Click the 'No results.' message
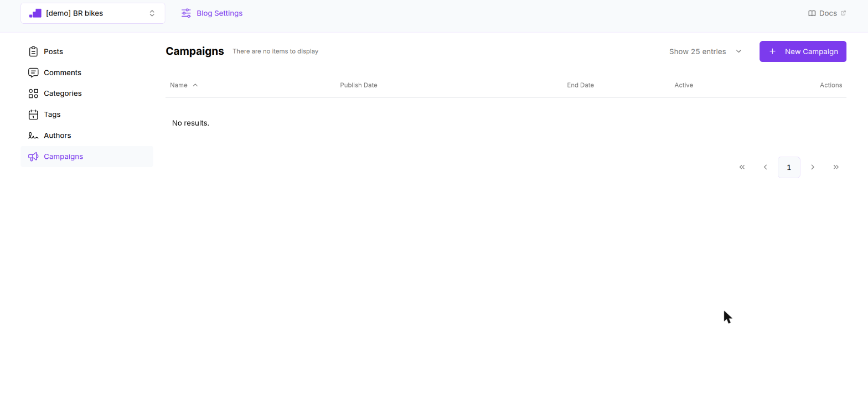This screenshot has width=868, height=405. [190, 123]
